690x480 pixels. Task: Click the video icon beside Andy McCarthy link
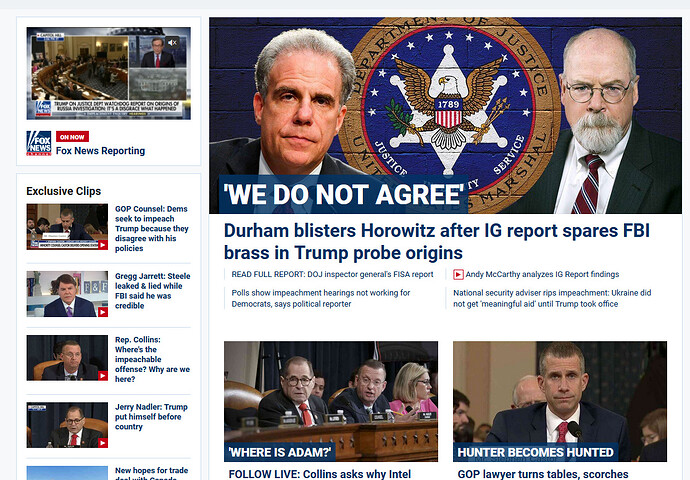458,275
